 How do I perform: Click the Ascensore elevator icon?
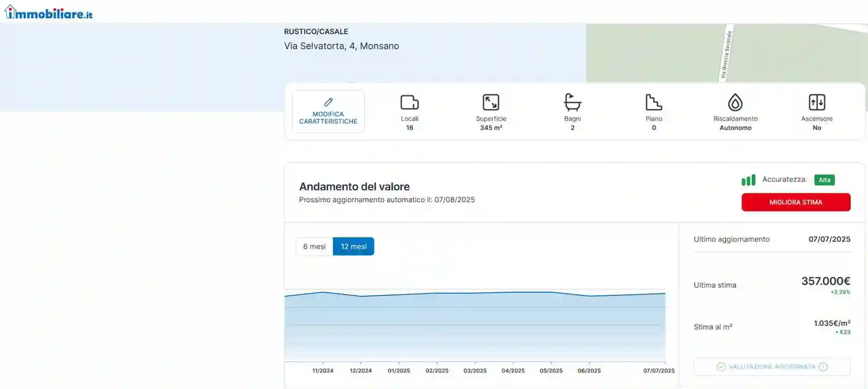817,102
